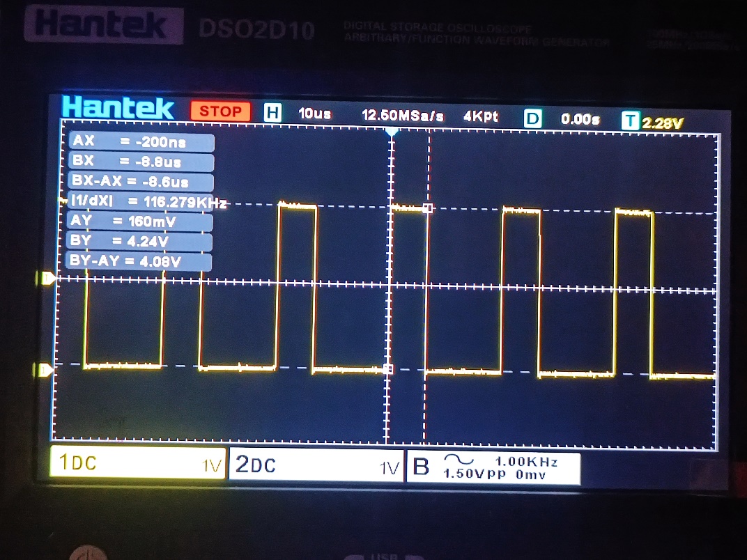
Task: Select the D delay icon
Action: point(532,118)
